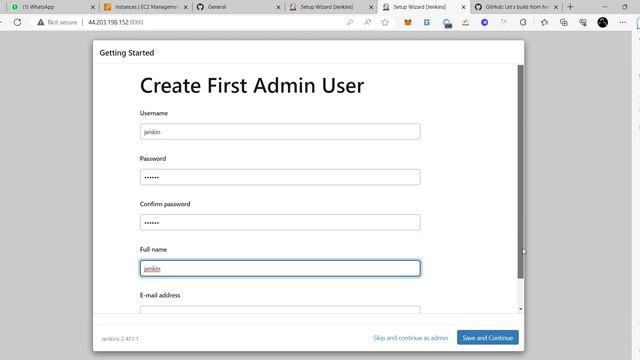
Task: Click the scrollbar down arrow in wizard
Action: tap(520, 309)
